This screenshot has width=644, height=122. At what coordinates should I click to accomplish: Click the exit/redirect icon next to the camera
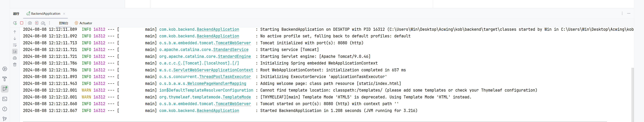tap(37, 23)
